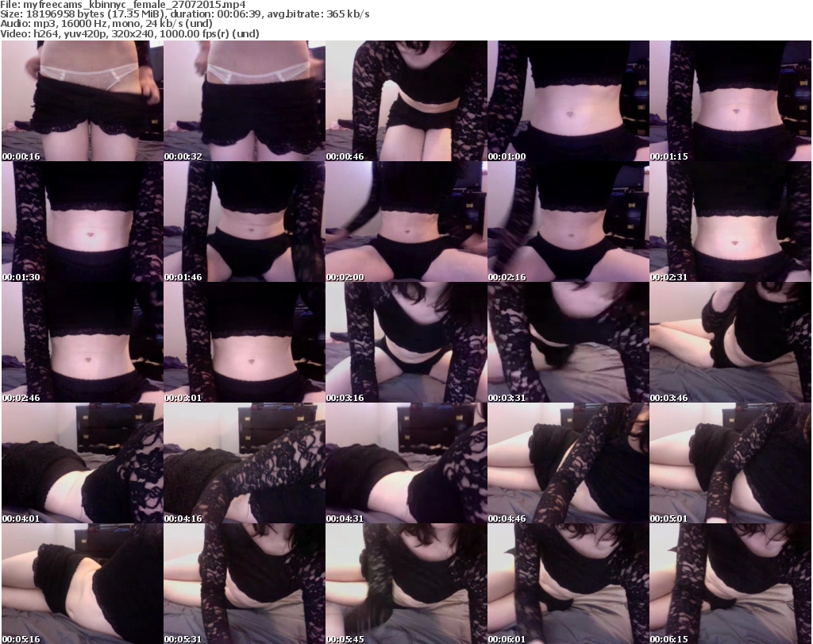Screen dimensions: 813x644
Task: Open the thumbnail labeled 00:02:46
Action: (x=83, y=343)
